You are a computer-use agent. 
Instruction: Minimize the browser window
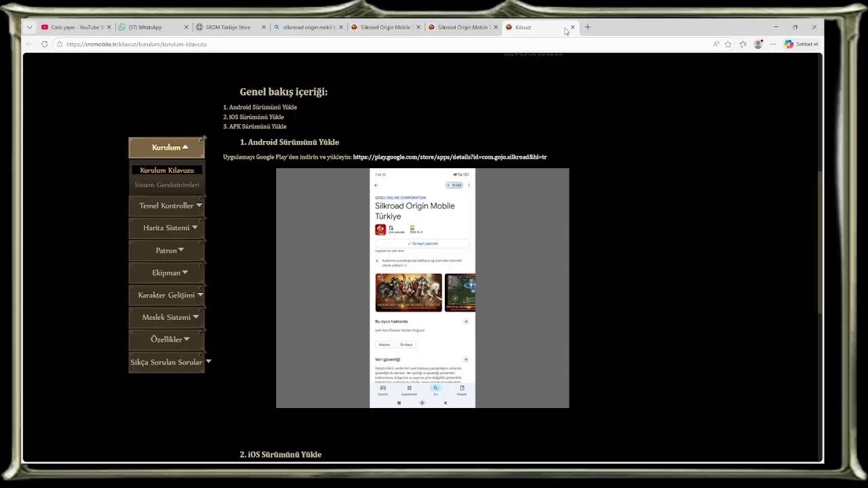(776, 27)
